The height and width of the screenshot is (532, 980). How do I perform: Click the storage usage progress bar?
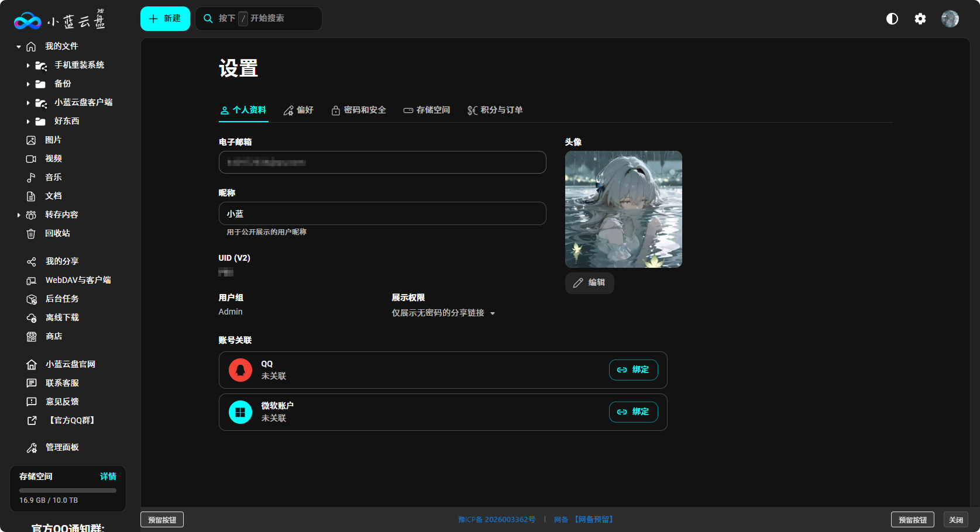coord(67,490)
